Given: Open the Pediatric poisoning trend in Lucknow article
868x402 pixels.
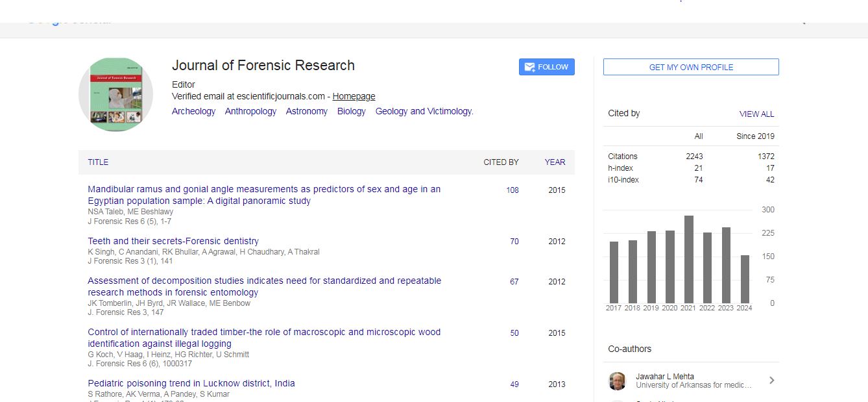Looking at the screenshot, I should pos(191,383).
